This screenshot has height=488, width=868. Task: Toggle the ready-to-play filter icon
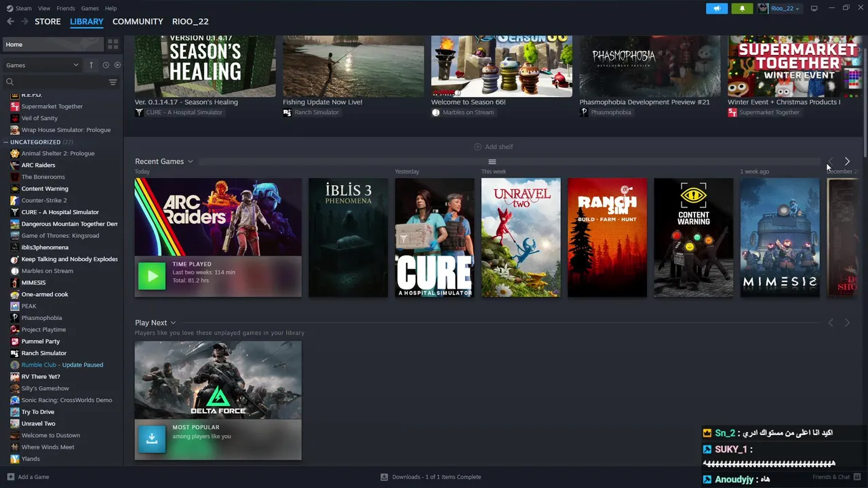coord(117,65)
